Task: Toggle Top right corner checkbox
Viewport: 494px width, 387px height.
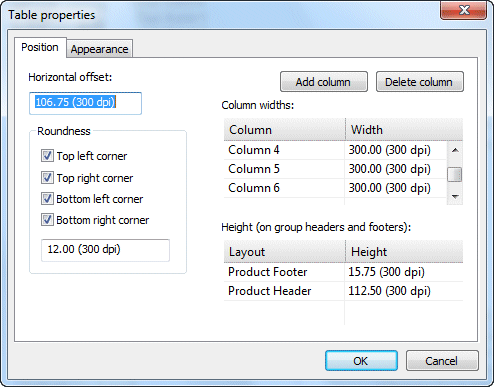Action: tap(47, 178)
